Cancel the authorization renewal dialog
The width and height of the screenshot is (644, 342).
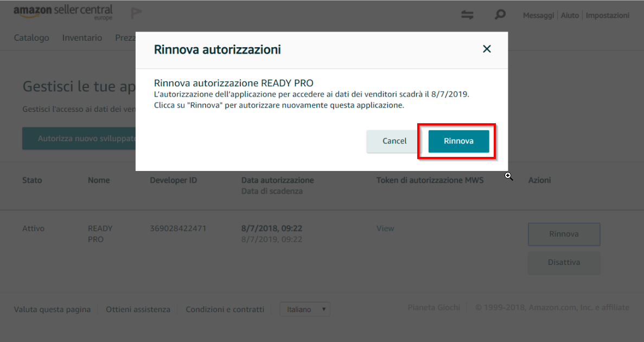394,141
